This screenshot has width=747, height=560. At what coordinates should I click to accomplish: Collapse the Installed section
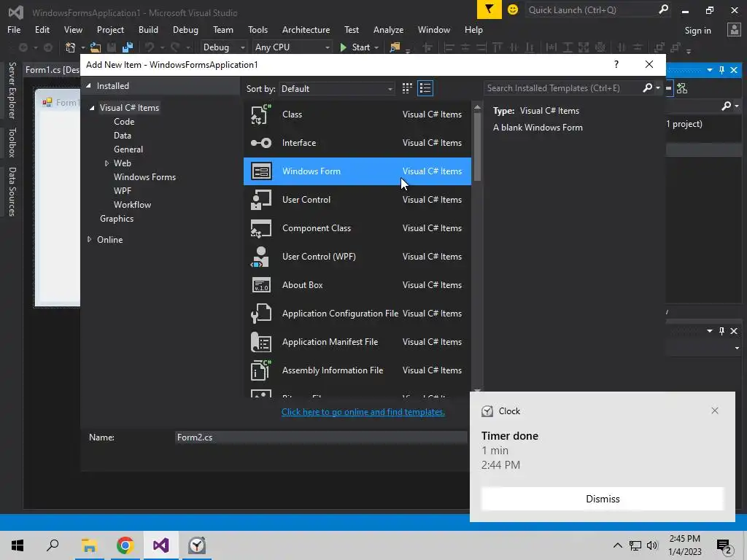pyautogui.click(x=88, y=86)
